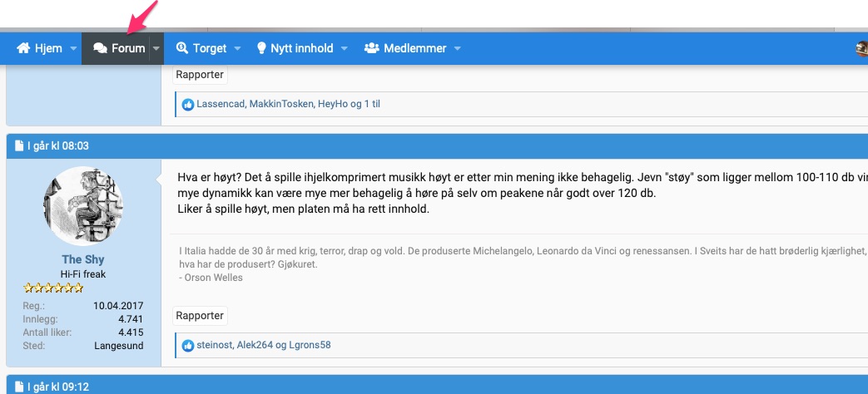The height and width of the screenshot is (394, 868).
Task: Open user avatar in top-right navbar
Action: tap(862, 49)
